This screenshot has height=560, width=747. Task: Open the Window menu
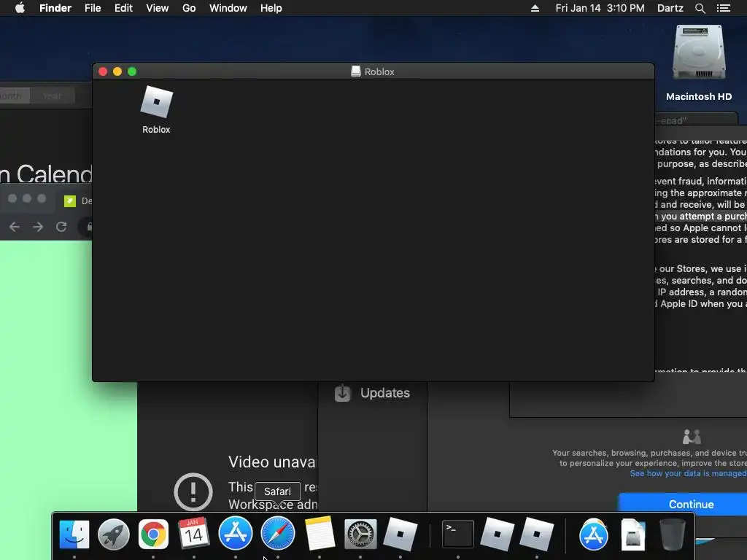click(x=228, y=8)
